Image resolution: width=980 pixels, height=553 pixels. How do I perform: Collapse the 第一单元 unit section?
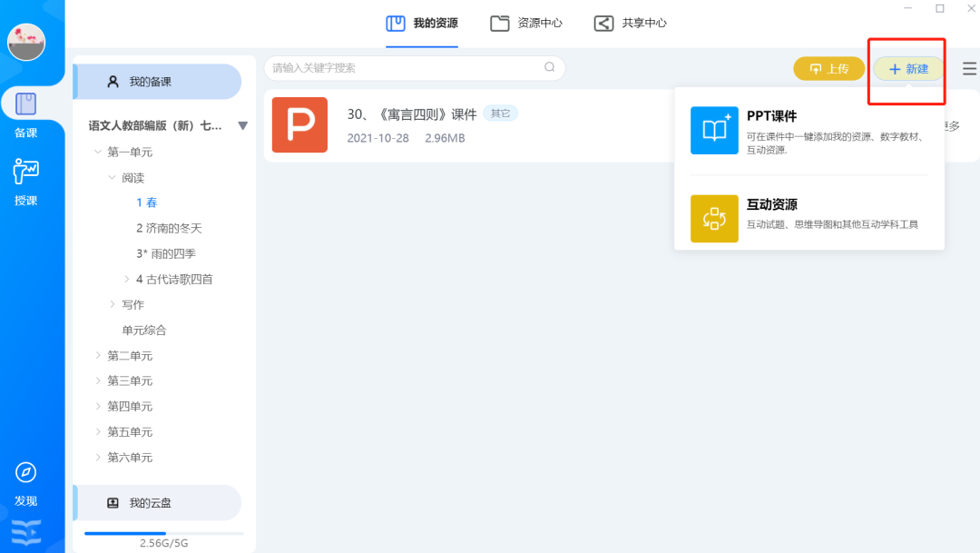(97, 152)
